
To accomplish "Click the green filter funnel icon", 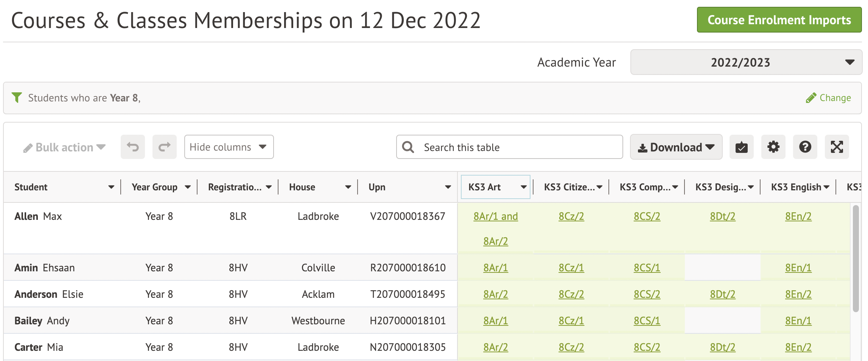I will coord(17,98).
